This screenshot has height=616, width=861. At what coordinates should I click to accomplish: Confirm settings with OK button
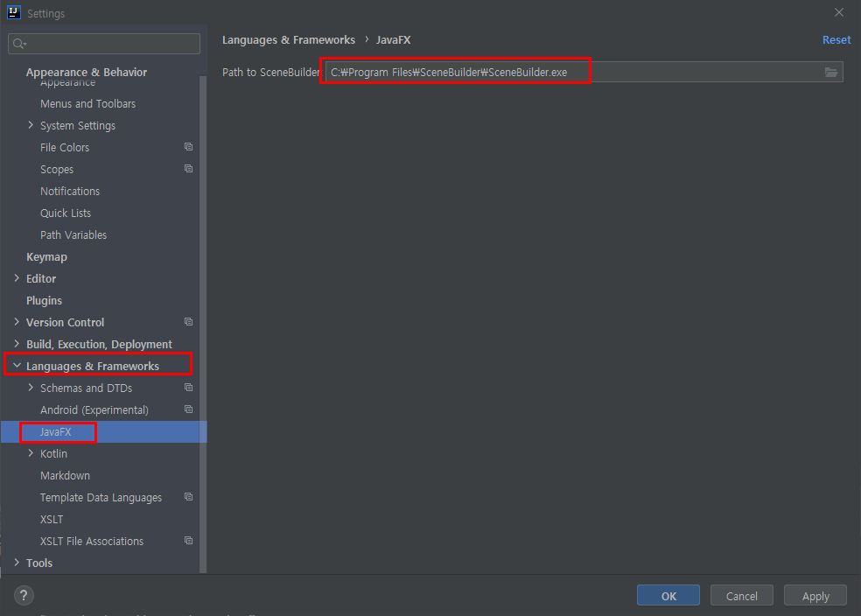click(x=668, y=596)
